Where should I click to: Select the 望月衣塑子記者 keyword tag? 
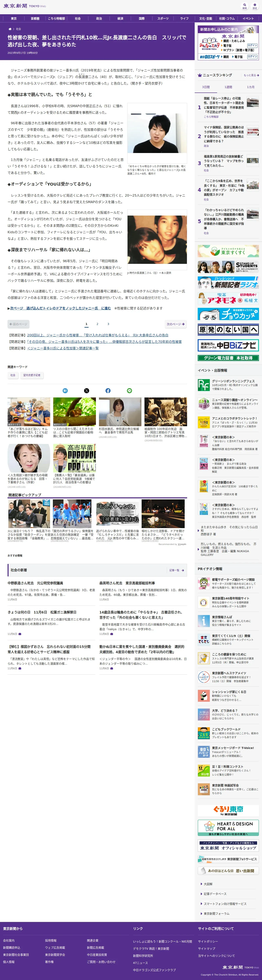[32, 375]
